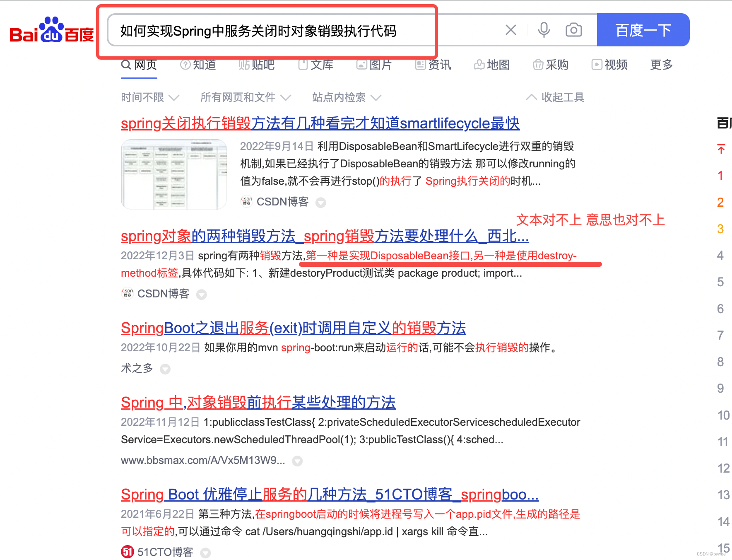Click the CSDN logo icon of second result
732x560 pixels.
pos(128,293)
